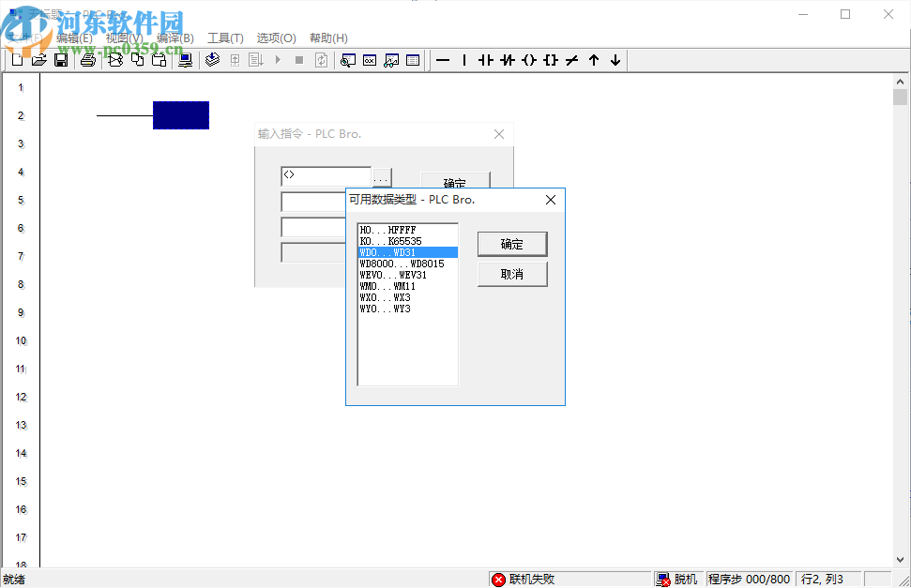Select the normally closed contact tool

507,60
